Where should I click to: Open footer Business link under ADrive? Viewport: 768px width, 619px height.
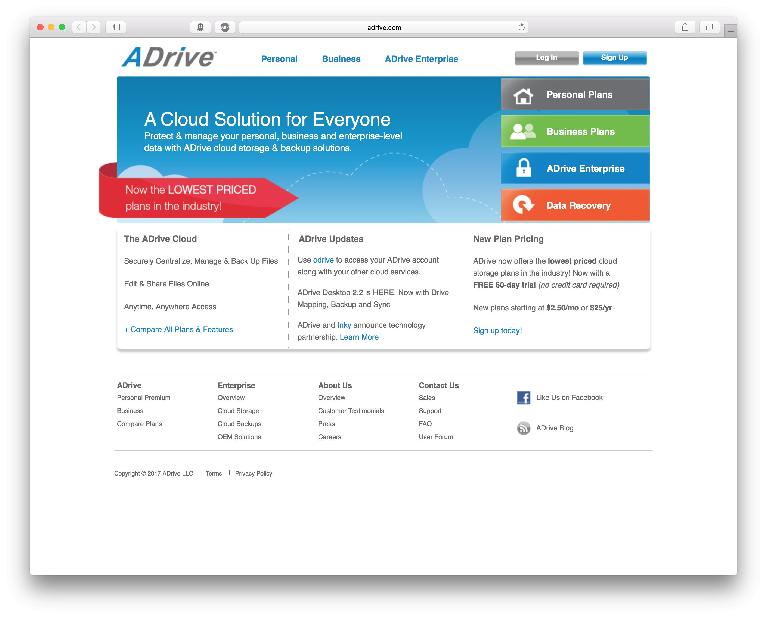tap(130, 411)
